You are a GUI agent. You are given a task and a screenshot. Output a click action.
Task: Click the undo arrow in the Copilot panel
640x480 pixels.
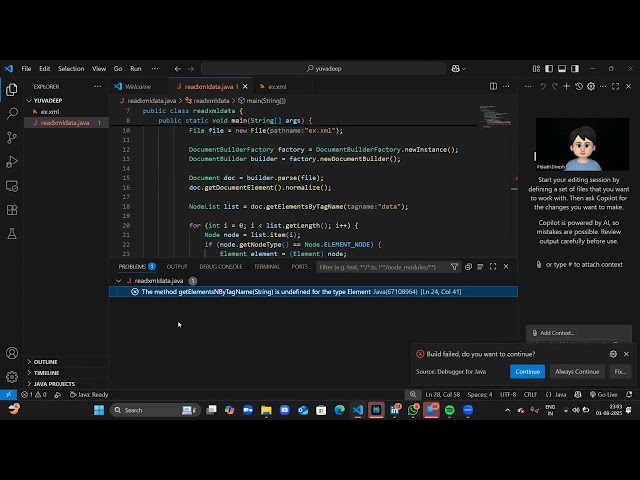(543, 86)
